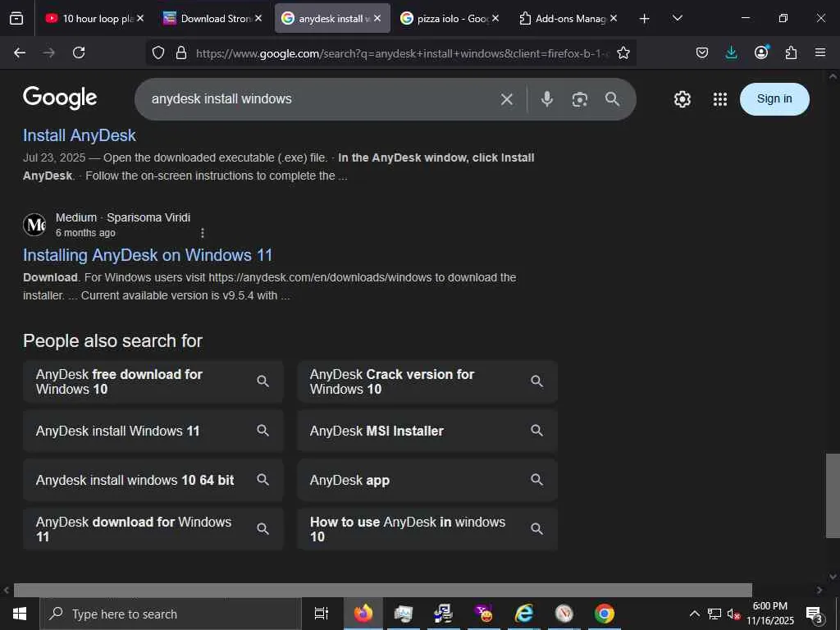Search How to use AnyDesk in windows 10
This screenshot has width=840, height=630.
pyautogui.click(x=427, y=529)
